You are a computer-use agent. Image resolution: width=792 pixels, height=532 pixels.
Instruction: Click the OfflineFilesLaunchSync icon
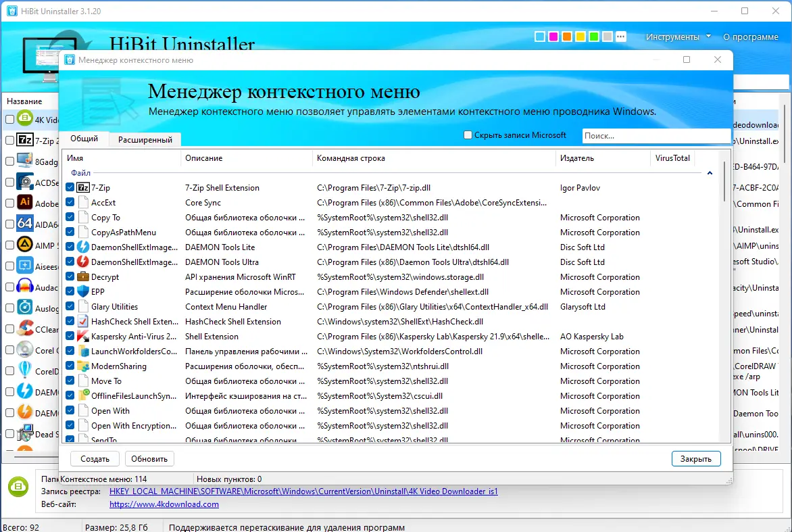[x=83, y=395]
